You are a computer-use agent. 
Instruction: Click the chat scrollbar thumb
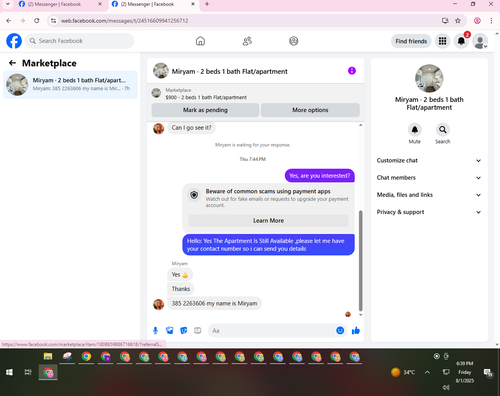[360, 260]
